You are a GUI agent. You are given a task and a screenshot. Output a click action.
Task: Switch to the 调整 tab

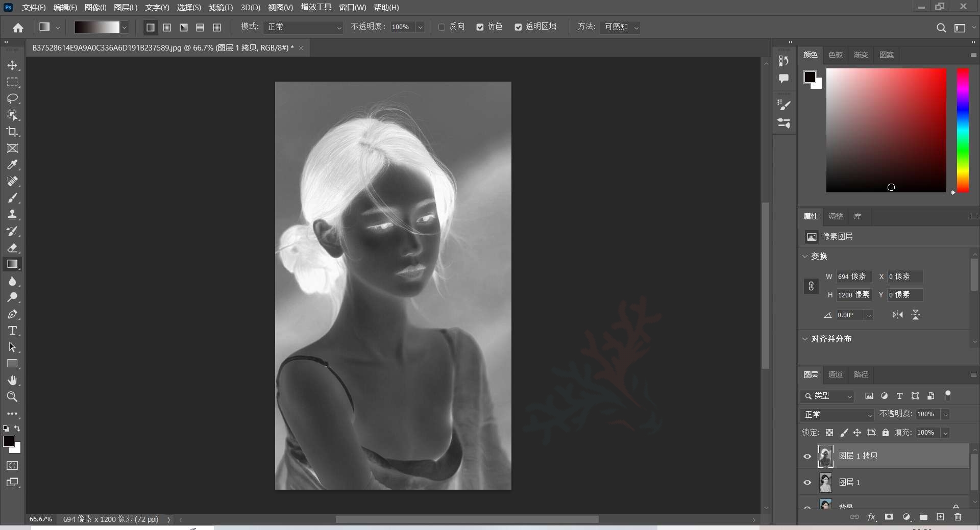[x=836, y=217]
